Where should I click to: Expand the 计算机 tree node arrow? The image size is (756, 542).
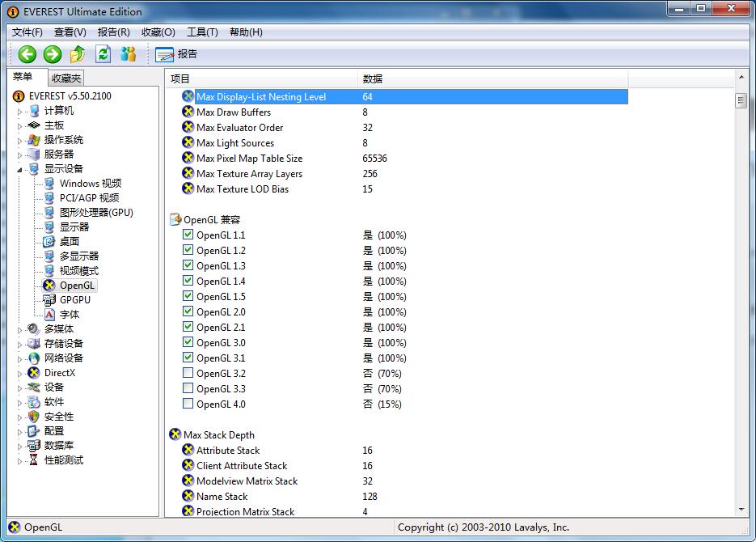19,112
